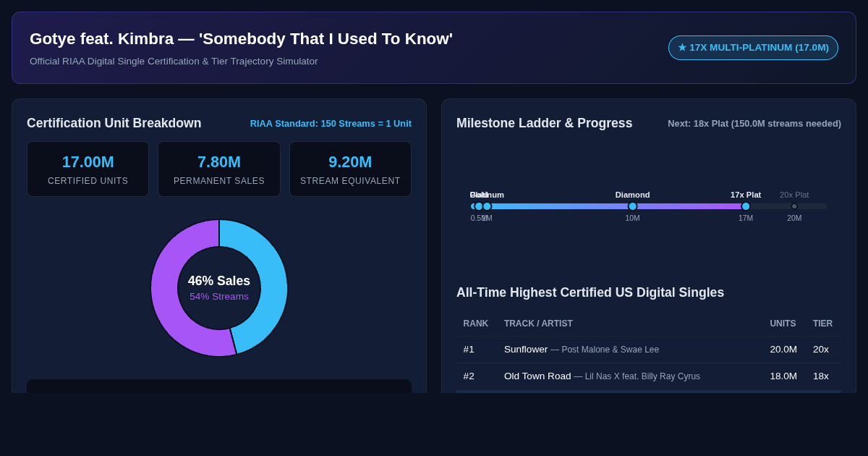Viewport: 868px width, 456px height.
Task: Click the 17x Plat milestone marker
Action: tap(746, 206)
